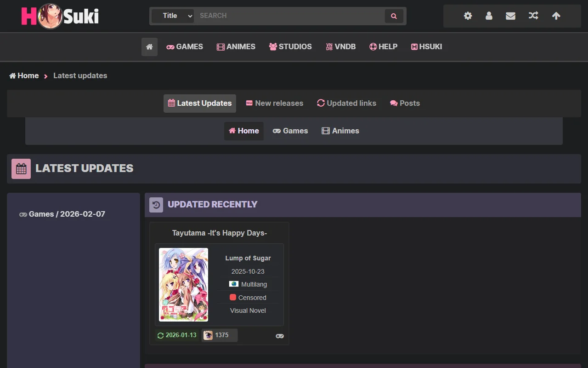Viewport: 588px width, 368px height.
Task: Open the site settings gear icon
Action: (468, 16)
